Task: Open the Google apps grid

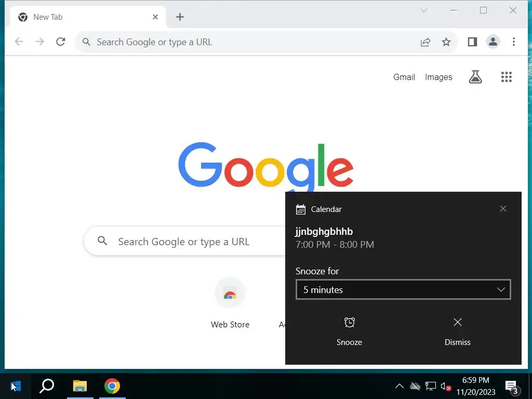Action: [506, 77]
